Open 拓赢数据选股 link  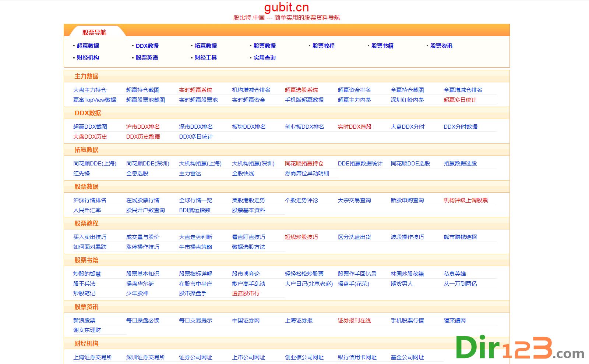tap(460, 164)
